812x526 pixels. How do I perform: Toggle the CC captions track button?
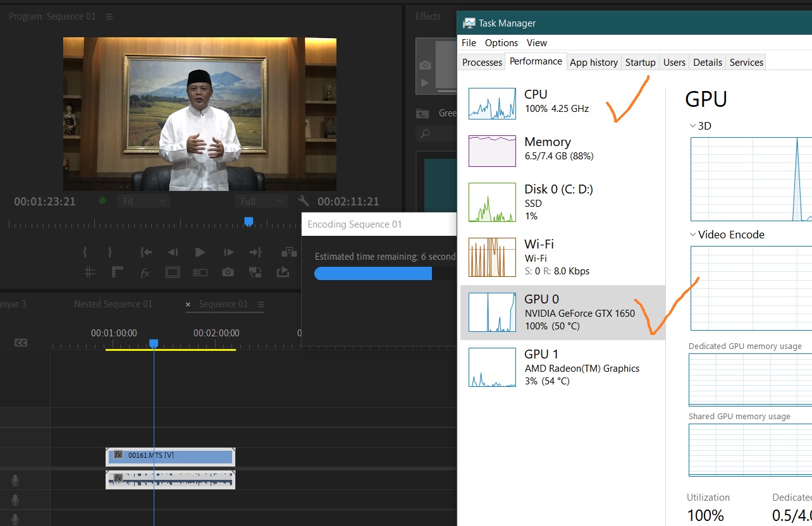pos(21,343)
